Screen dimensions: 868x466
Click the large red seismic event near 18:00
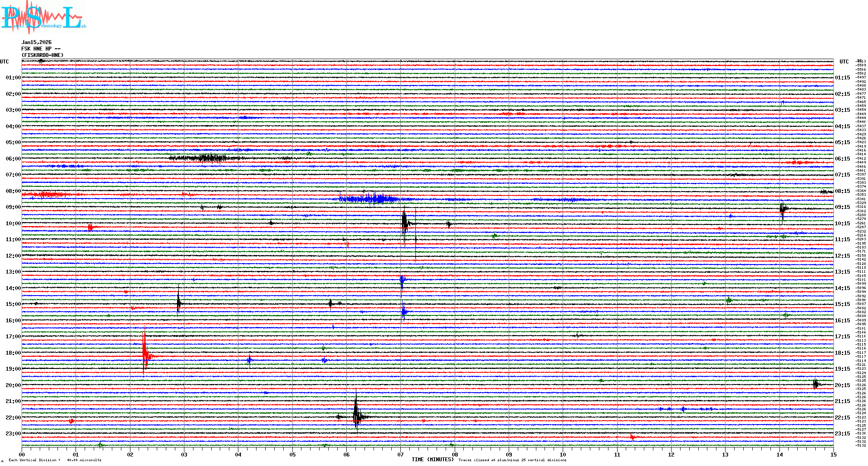(145, 353)
